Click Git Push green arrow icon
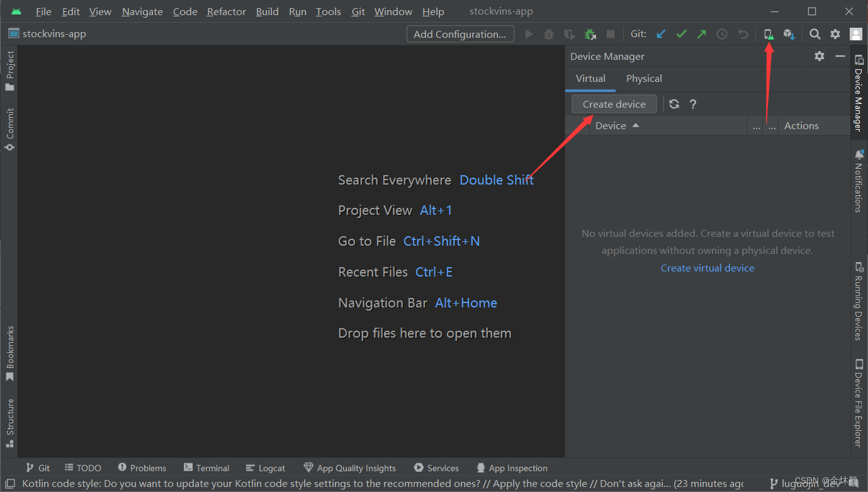The height and width of the screenshot is (492, 868). tap(701, 34)
